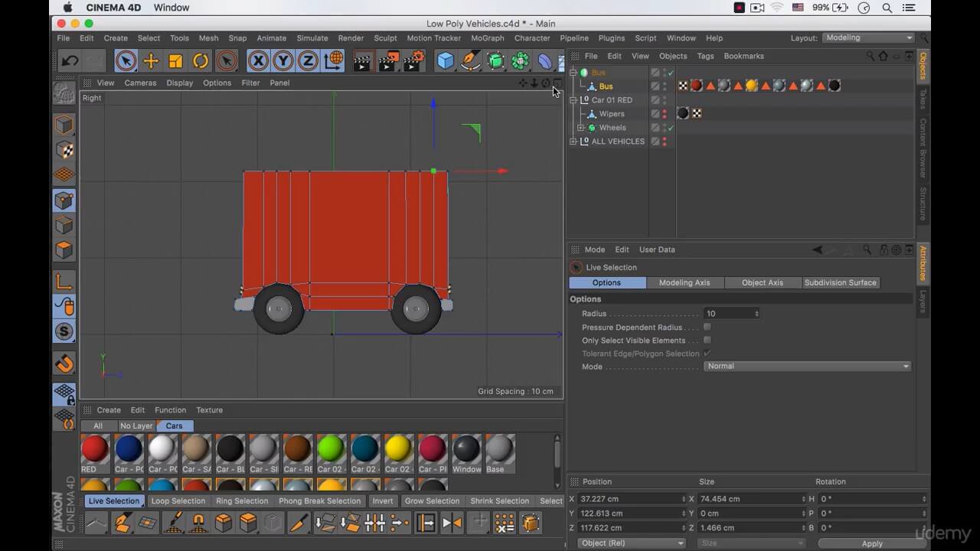
Task: Click the Radius value field
Action: 727,313
